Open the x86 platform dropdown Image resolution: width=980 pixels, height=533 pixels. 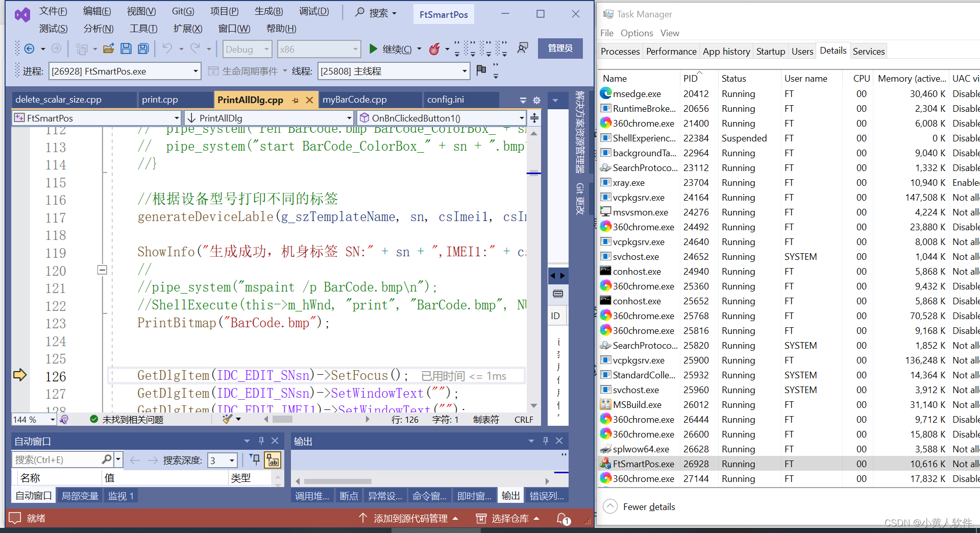(318, 49)
